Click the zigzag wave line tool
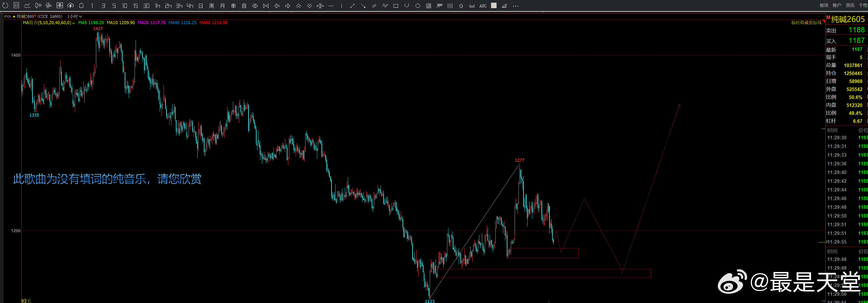868x303 pixels. click(385, 6)
